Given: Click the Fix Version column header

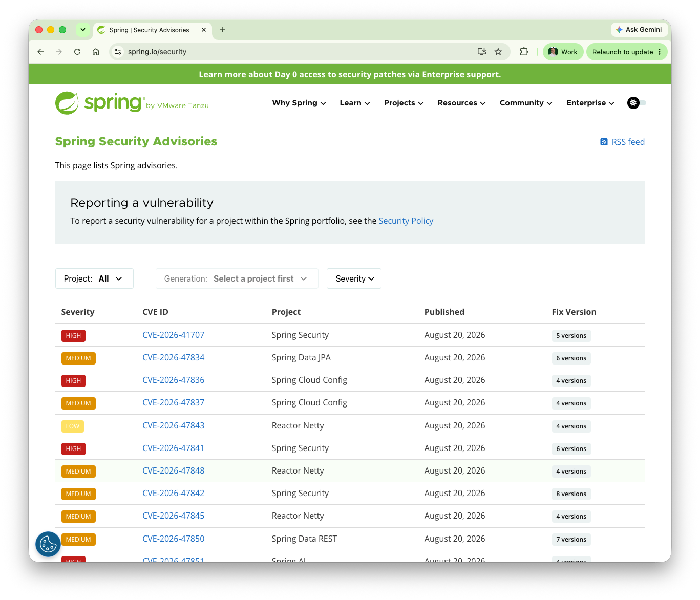Looking at the screenshot, I should tap(574, 312).
